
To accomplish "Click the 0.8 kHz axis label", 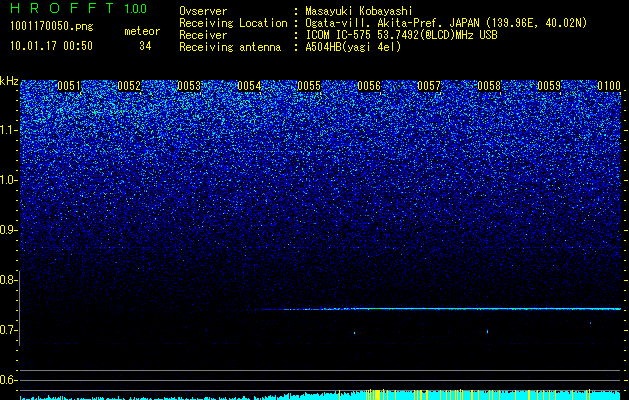I will click(9, 280).
